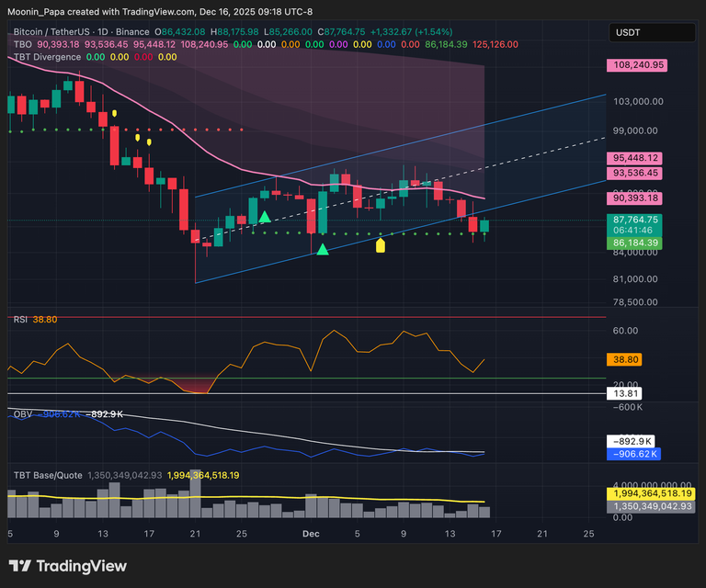This screenshot has height=588, width=706.
Task: Click the Dec label on the time axis
Action: click(311, 533)
